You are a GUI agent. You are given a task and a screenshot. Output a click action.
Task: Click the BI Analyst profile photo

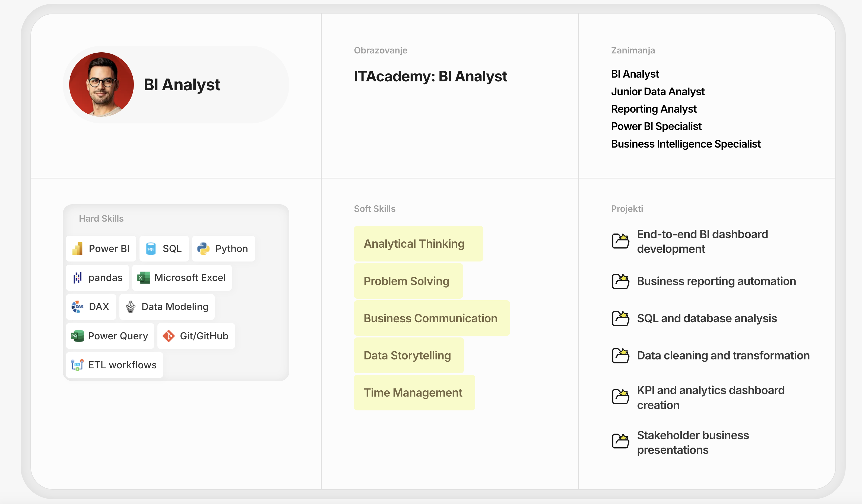pos(101,84)
